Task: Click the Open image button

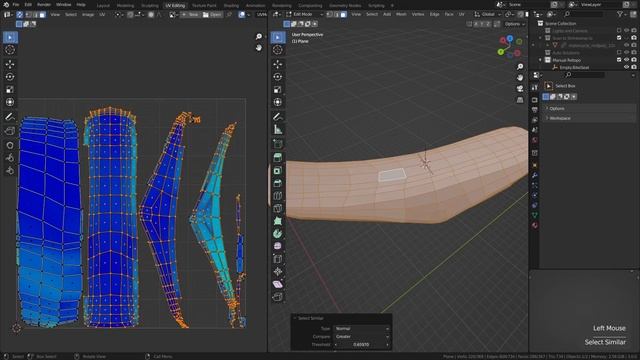Action: [212, 15]
